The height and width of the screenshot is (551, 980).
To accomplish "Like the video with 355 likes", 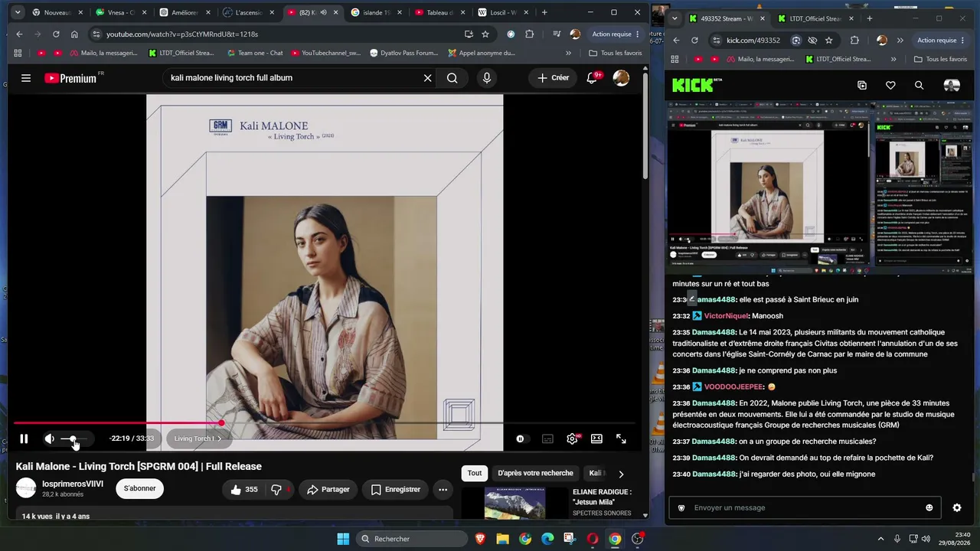I will click(x=244, y=490).
